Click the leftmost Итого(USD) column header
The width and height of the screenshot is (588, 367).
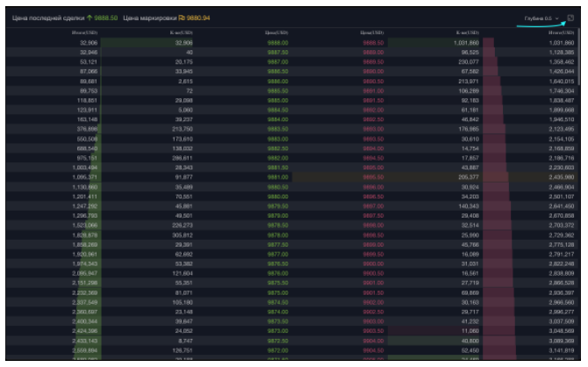pos(84,32)
